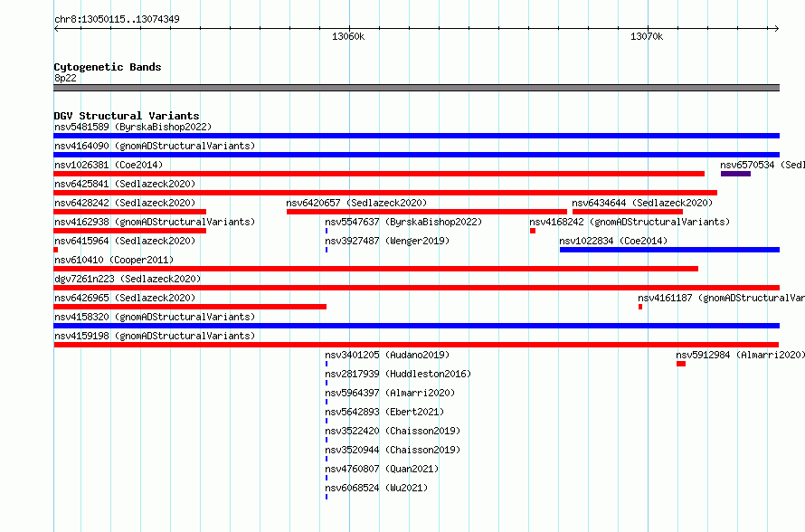Click the 13070k ruler label
The height and width of the screenshot is (532, 805).
coord(647,36)
